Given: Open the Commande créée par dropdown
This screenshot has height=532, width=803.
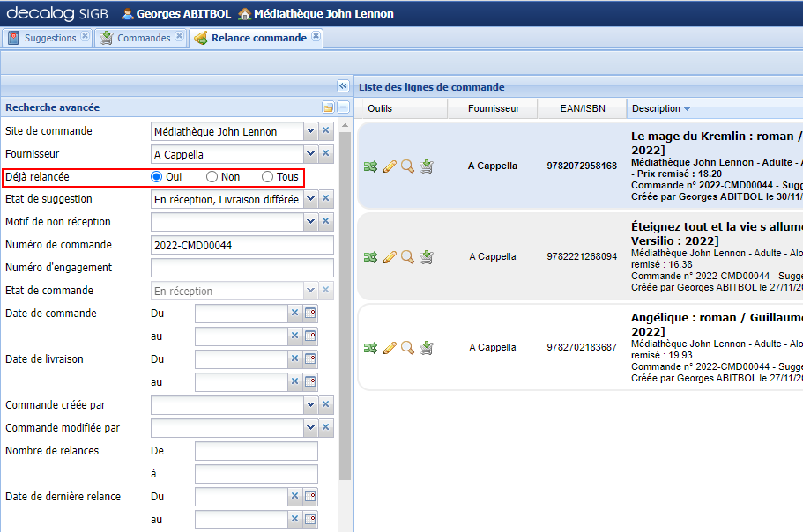Looking at the screenshot, I should [310, 404].
